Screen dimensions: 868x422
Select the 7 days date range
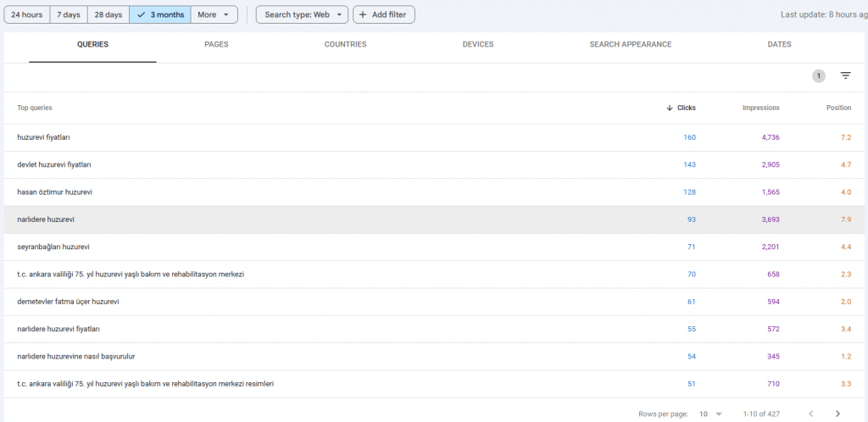69,15
